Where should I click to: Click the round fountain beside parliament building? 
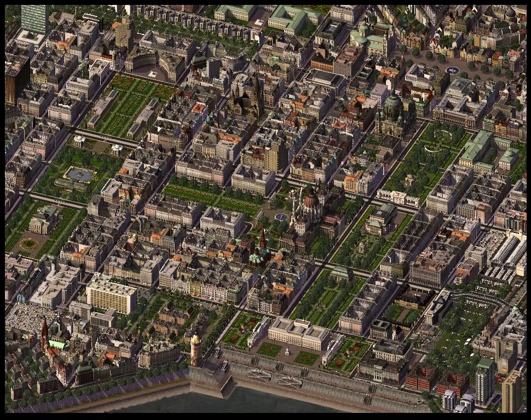point(282,217)
